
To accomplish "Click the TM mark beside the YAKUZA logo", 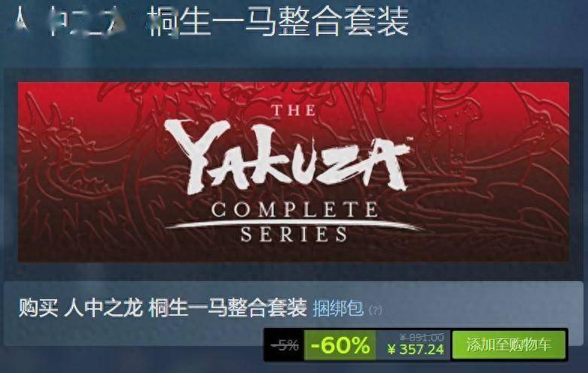I will (x=409, y=140).
